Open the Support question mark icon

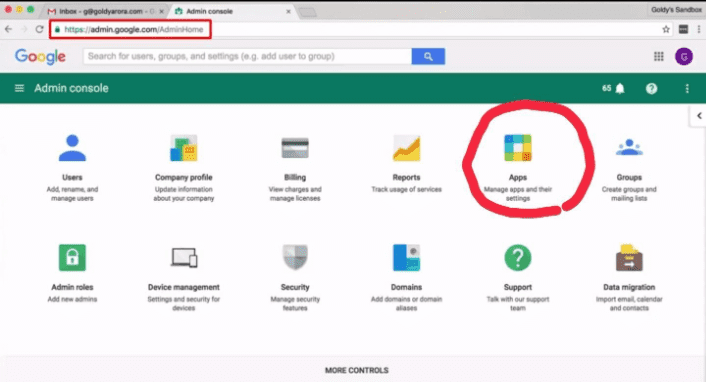518,258
